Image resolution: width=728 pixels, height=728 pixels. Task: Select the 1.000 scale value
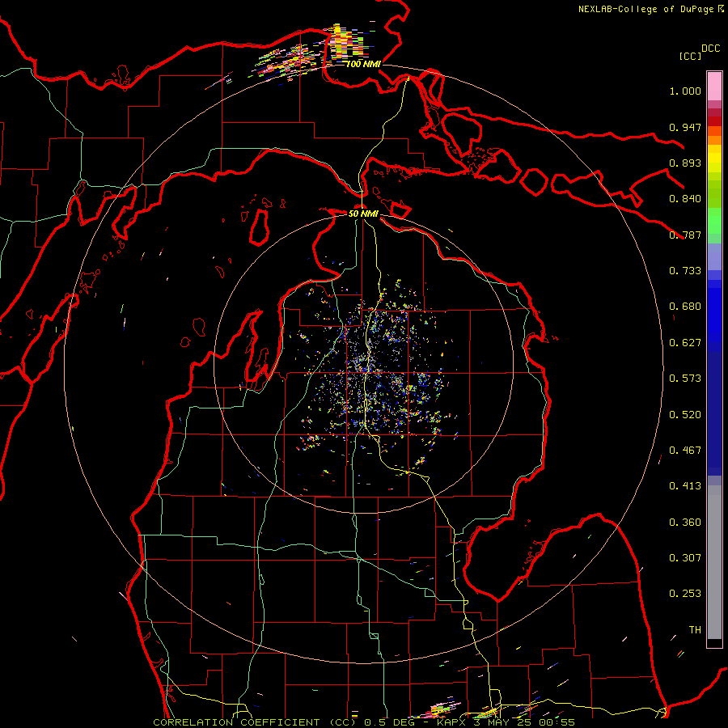(x=685, y=91)
